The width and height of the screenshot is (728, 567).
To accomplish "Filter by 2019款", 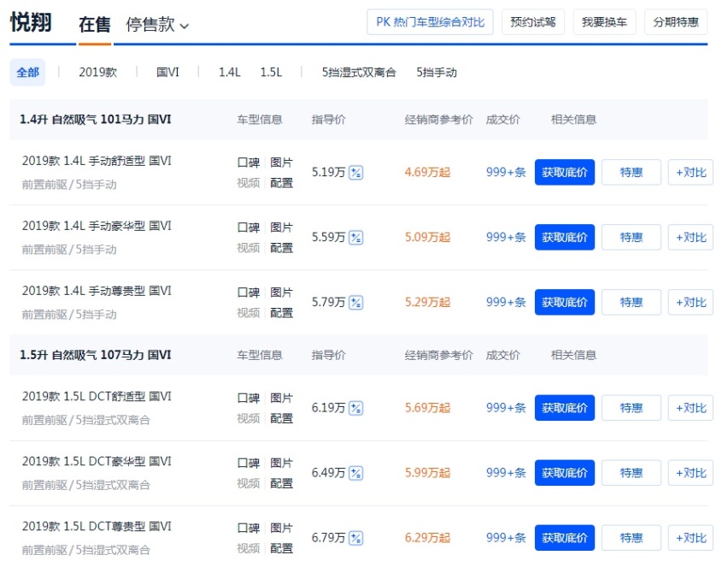I will [97, 73].
